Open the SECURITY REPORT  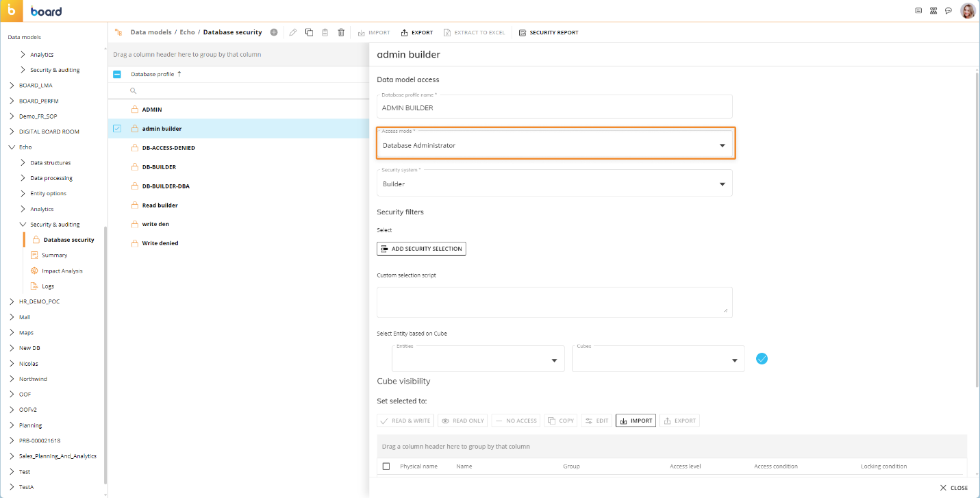(549, 32)
